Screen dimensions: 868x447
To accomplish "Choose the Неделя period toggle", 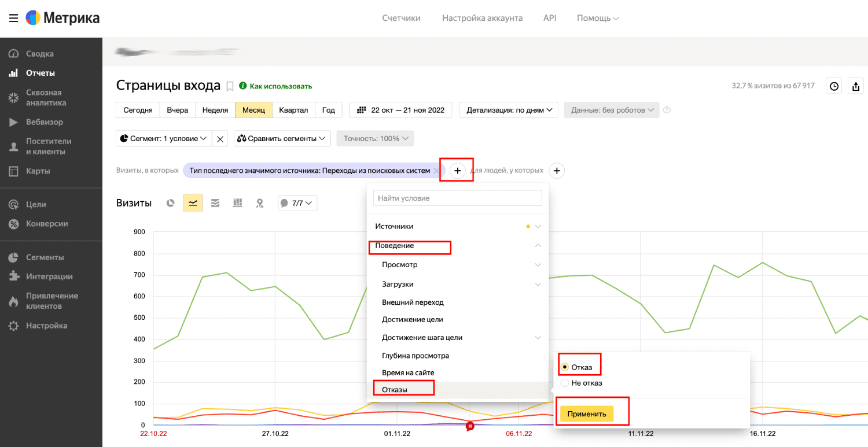I will (x=215, y=110).
